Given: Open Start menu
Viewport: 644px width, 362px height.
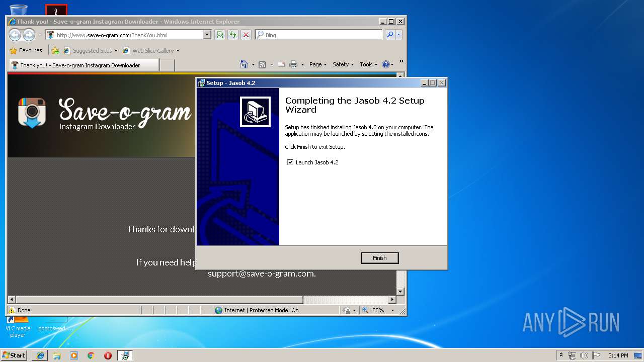Looking at the screenshot, I should coord(14,355).
